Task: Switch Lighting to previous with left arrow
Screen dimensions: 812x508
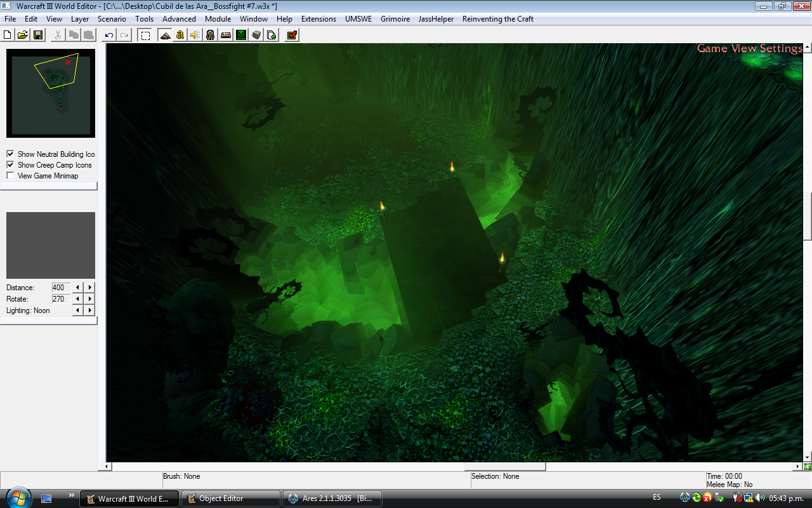Action: coord(78,311)
